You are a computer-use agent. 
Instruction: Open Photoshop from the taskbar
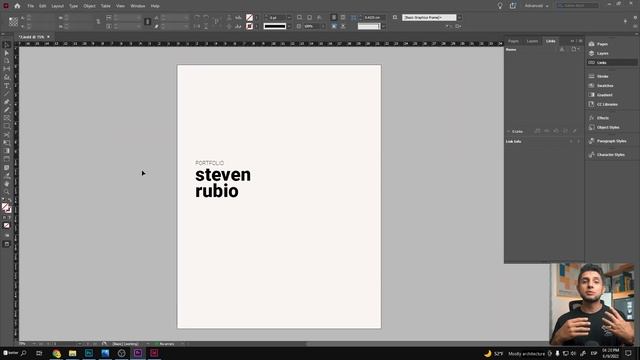pos(89,353)
